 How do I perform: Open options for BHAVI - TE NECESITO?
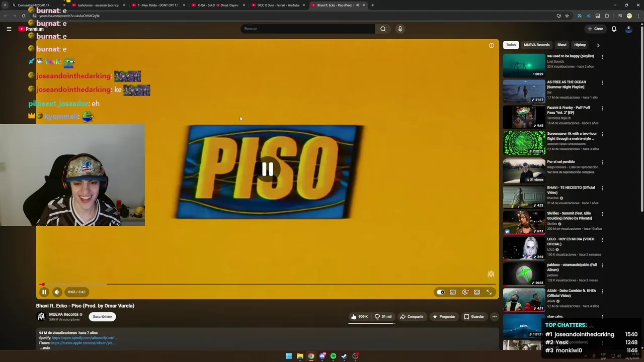click(602, 188)
